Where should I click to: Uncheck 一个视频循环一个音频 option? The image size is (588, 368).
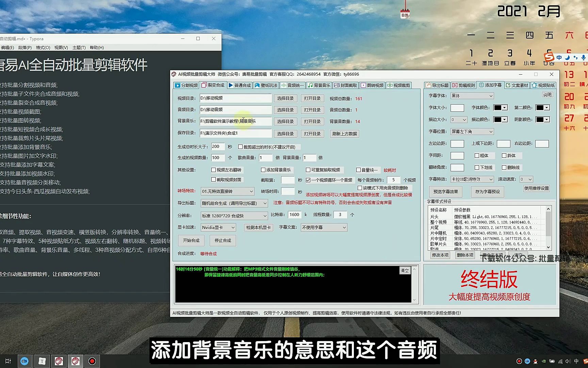click(x=308, y=180)
